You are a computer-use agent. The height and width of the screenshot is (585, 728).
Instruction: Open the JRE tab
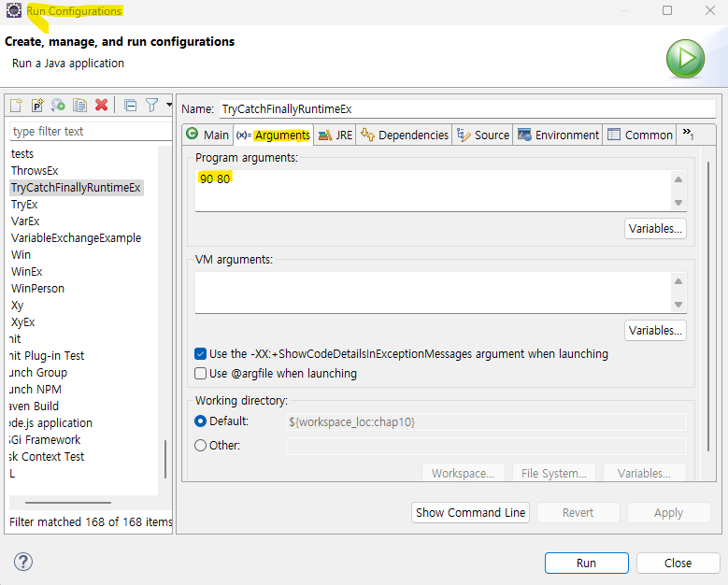click(x=335, y=136)
